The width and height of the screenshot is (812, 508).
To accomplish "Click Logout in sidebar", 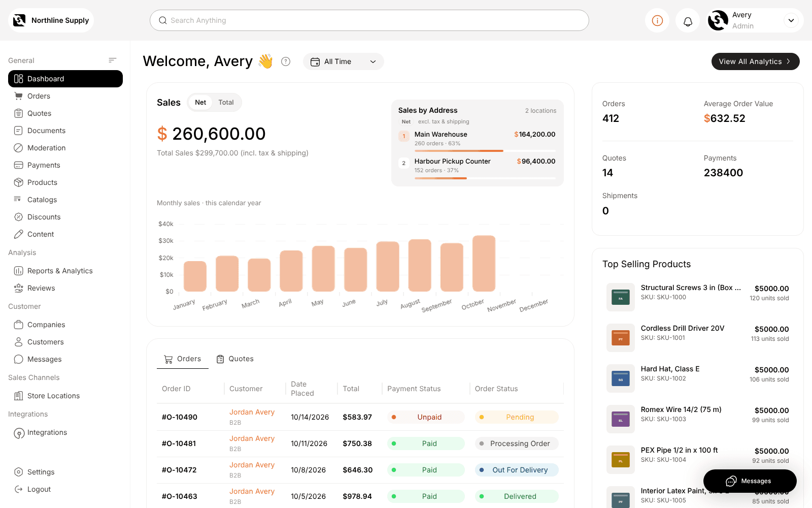I will point(65,489).
